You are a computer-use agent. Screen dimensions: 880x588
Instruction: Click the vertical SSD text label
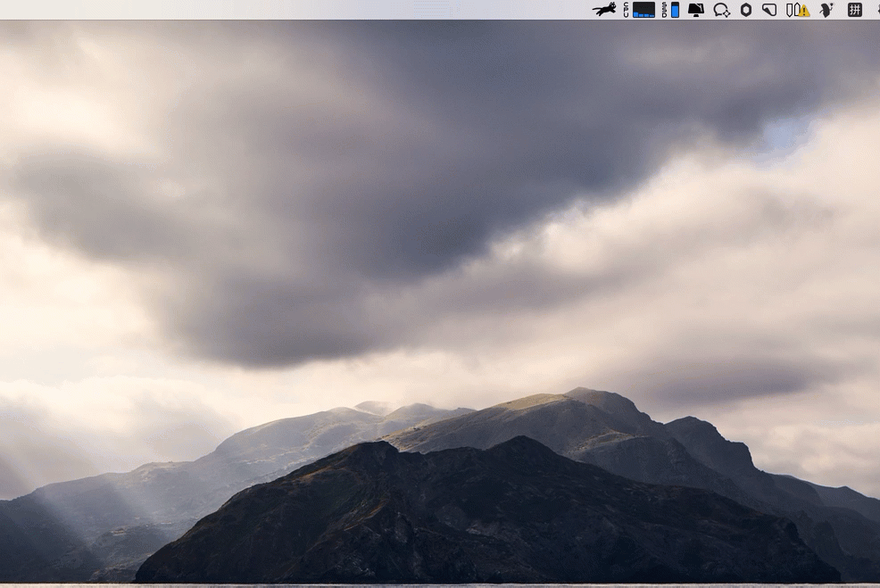(665, 10)
